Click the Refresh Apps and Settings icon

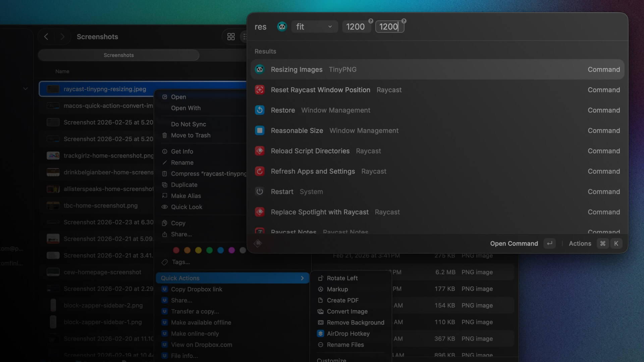coord(260,171)
